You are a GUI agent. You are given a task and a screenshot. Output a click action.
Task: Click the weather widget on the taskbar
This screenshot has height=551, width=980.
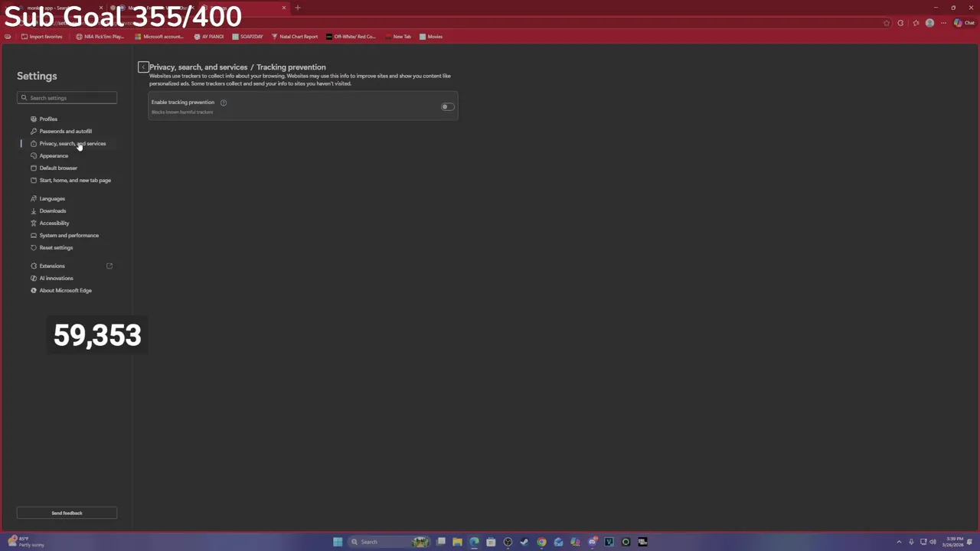[x=25, y=542]
